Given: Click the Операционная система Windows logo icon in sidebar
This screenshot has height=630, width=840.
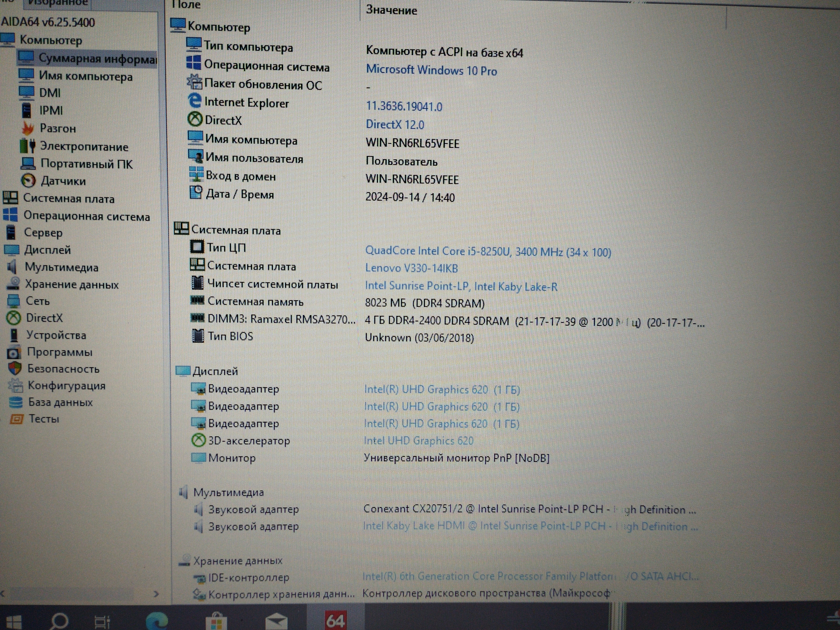Looking at the screenshot, I should tap(10, 215).
